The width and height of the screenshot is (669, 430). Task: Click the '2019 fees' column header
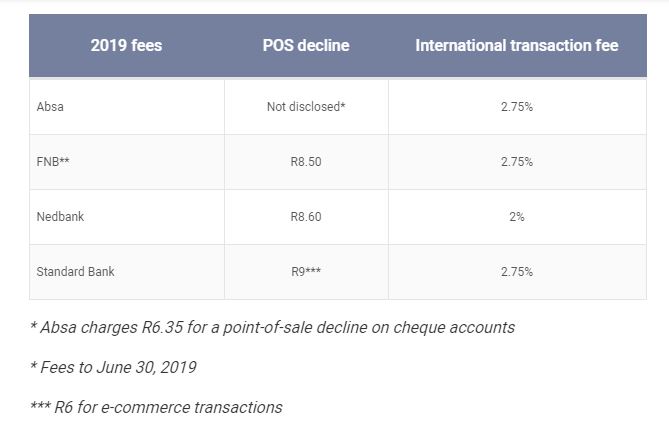[x=126, y=45]
